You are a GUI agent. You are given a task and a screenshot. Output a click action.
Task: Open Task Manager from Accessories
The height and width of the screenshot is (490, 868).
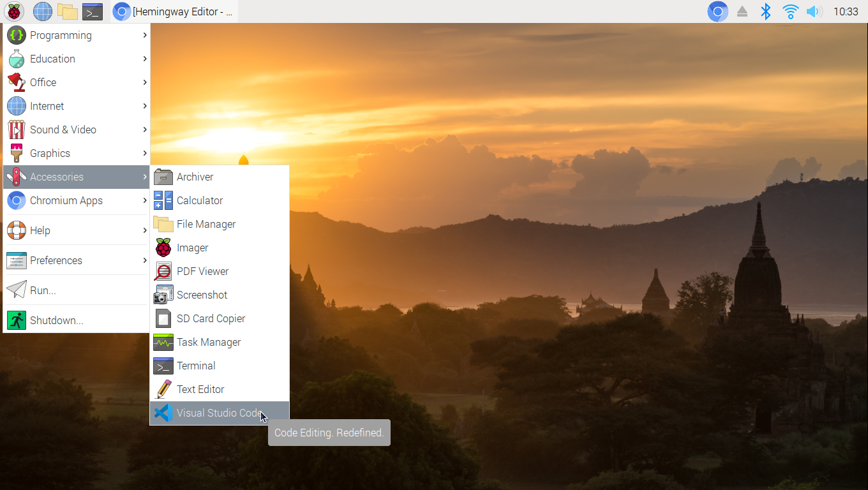click(x=209, y=342)
